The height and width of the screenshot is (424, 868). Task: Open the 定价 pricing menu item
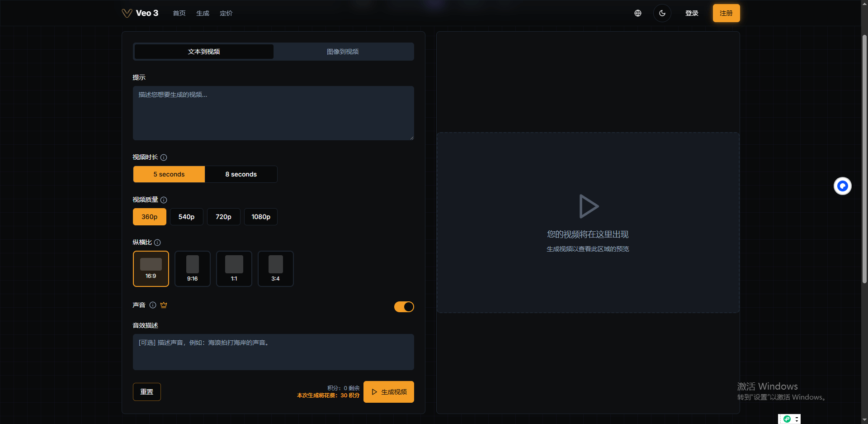[226, 13]
